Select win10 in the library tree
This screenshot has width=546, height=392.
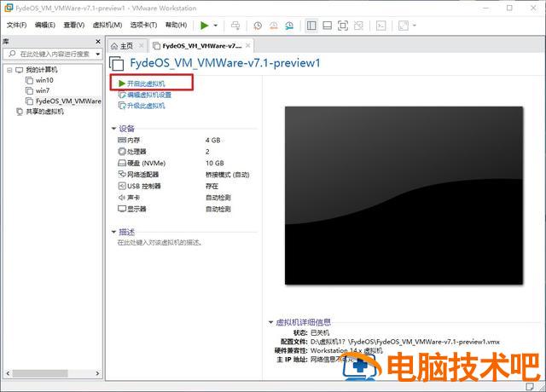tap(44, 80)
